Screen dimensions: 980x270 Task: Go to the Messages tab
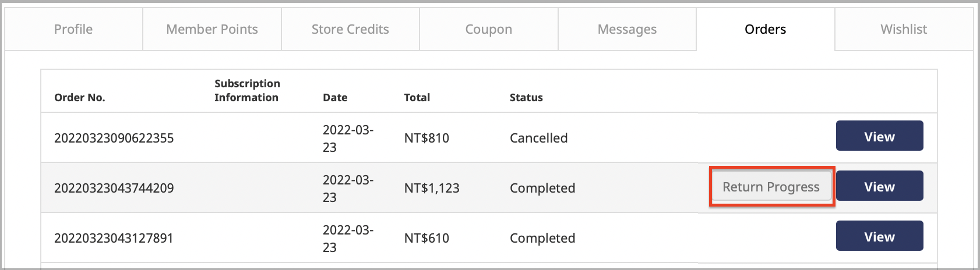tap(627, 29)
